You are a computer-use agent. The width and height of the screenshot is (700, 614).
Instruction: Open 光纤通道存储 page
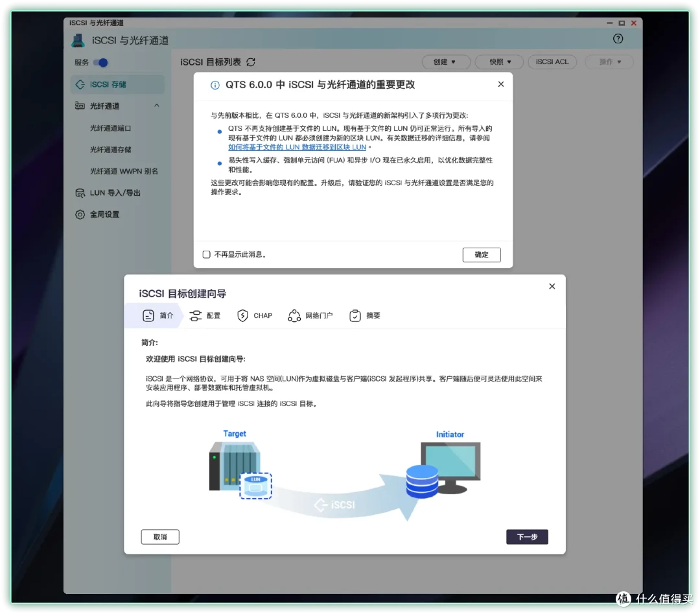111,150
